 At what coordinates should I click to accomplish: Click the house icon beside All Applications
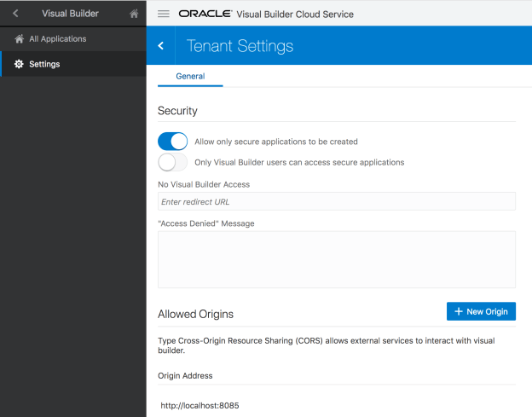(19, 39)
